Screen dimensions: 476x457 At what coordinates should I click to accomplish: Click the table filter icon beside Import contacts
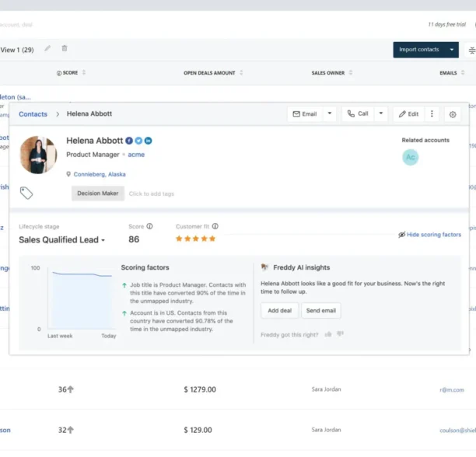tap(471, 50)
